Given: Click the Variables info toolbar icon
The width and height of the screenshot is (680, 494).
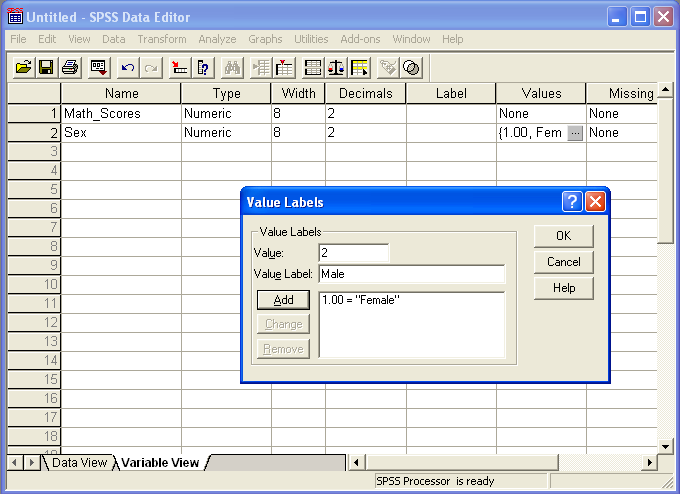Looking at the screenshot, I should pos(203,68).
